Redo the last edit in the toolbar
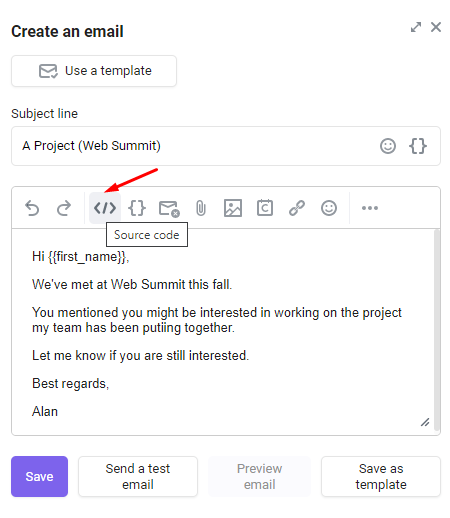 click(x=64, y=208)
